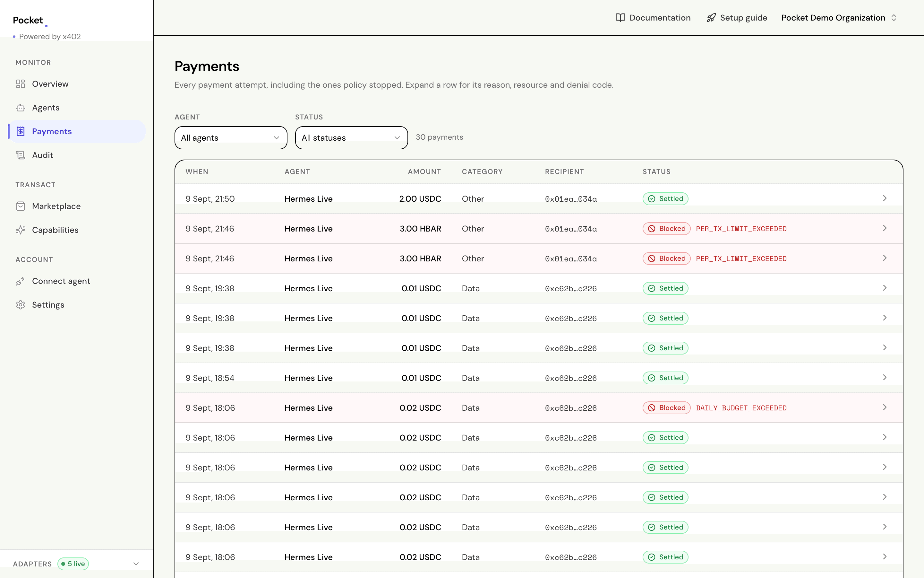The height and width of the screenshot is (578, 924).
Task: Click the DAILY_BUDGET_EXCEEDED denial code
Action: tap(741, 408)
